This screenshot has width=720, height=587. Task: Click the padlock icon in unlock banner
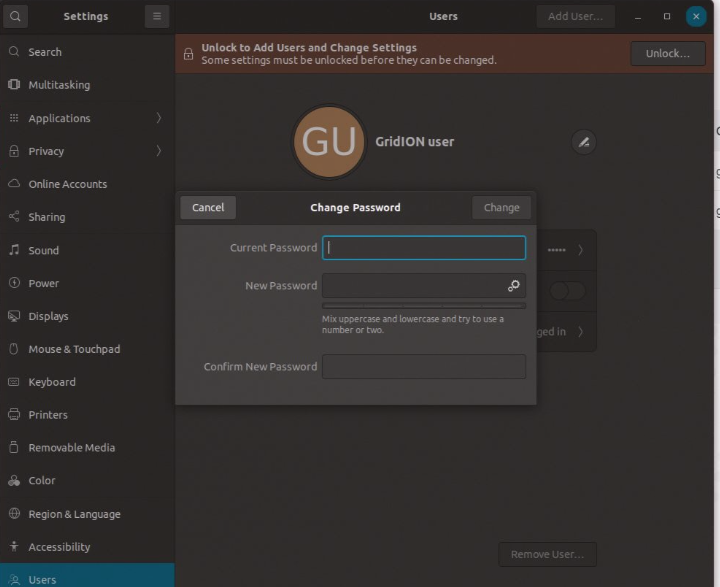[x=188, y=54]
